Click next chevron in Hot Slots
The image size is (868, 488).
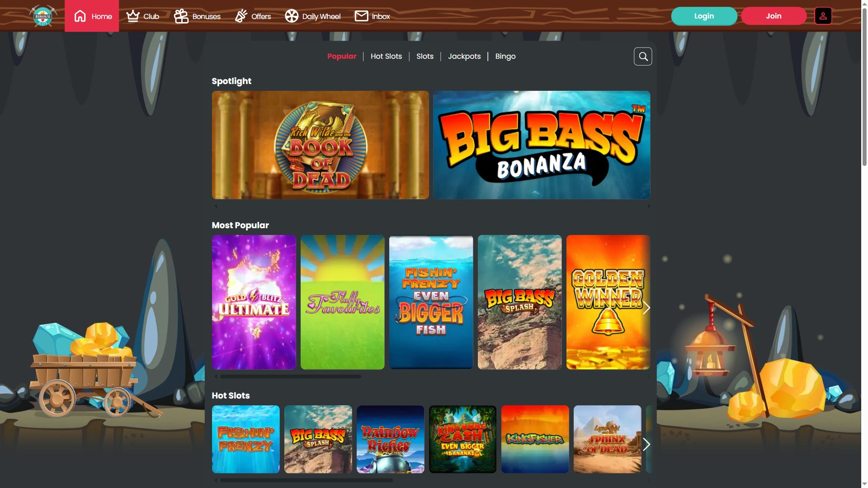pos(646,445)
